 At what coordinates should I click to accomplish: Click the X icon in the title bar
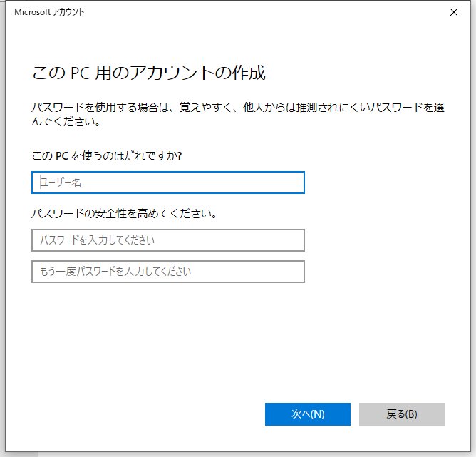pyautogui.click(x=454, y=12)
